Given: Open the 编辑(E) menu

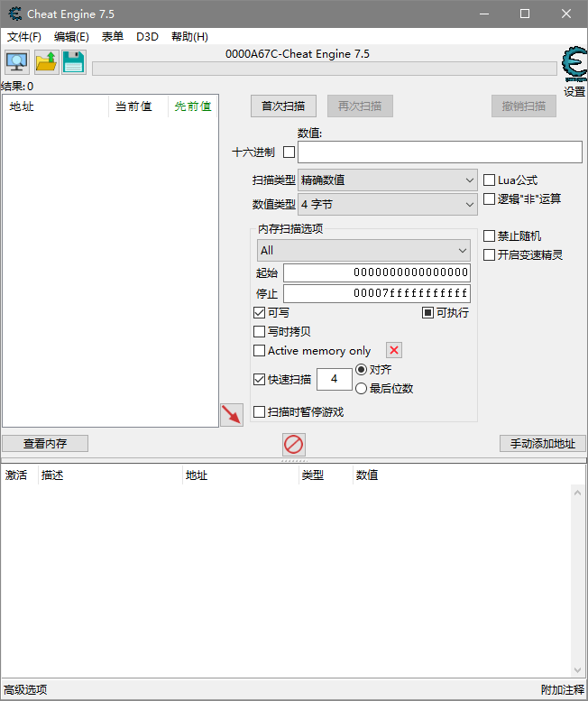Looking at the screenshot, I should [x=71, y=37].
